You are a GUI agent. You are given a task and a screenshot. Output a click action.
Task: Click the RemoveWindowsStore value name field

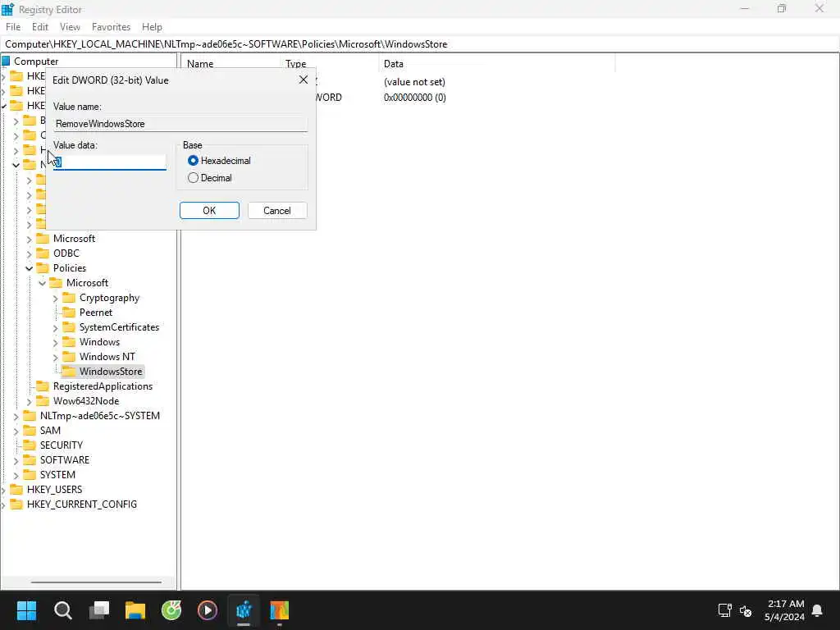coord(180,124)
